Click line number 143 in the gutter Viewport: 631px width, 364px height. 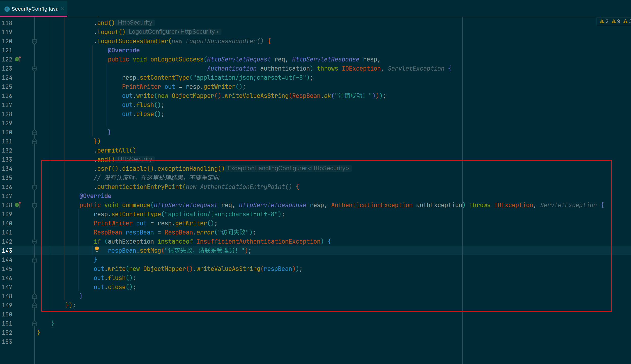tap(7, 251)
